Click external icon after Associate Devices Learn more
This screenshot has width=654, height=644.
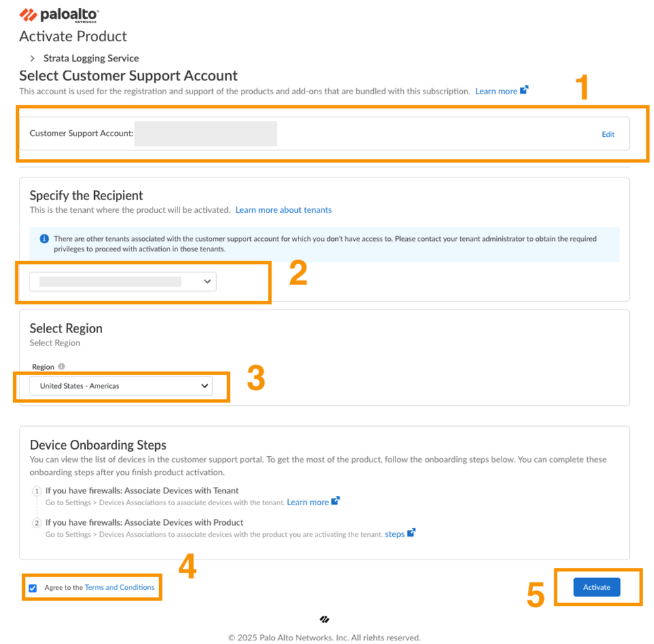click(335, 501)
